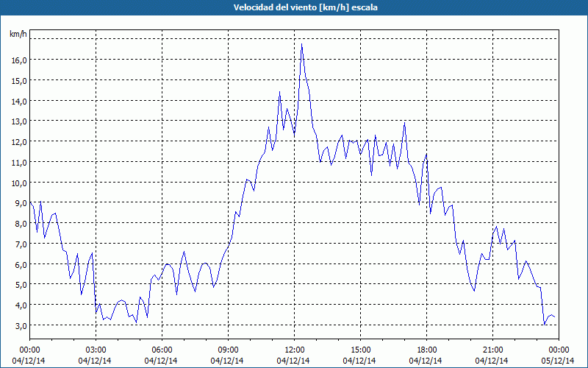The width and height of the screenshot is (588, 368).
Task: Click the highest peak of the blue wind line
Action: tap(301, 44)
